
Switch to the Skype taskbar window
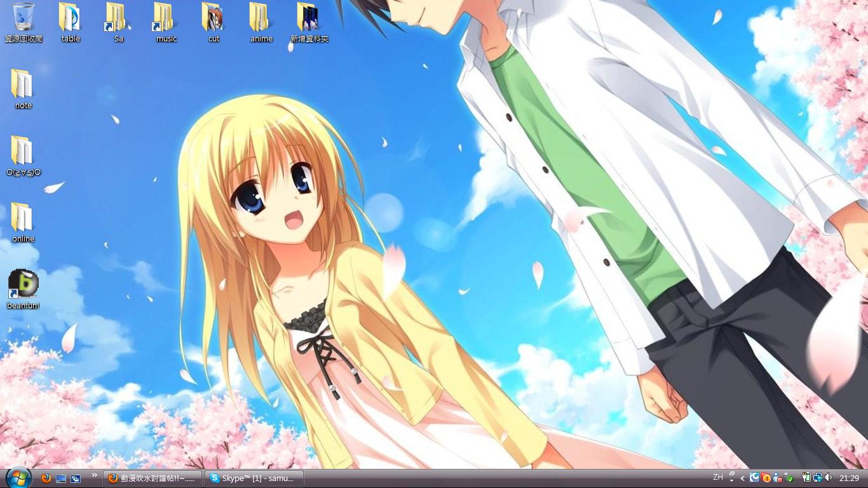tap(254, 478)
